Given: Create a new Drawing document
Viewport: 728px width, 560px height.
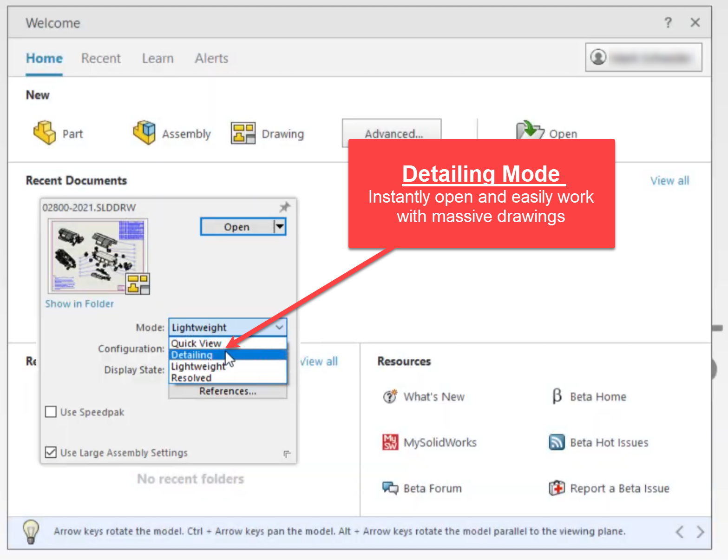Looking at the screenshot, I should (267, 133).
